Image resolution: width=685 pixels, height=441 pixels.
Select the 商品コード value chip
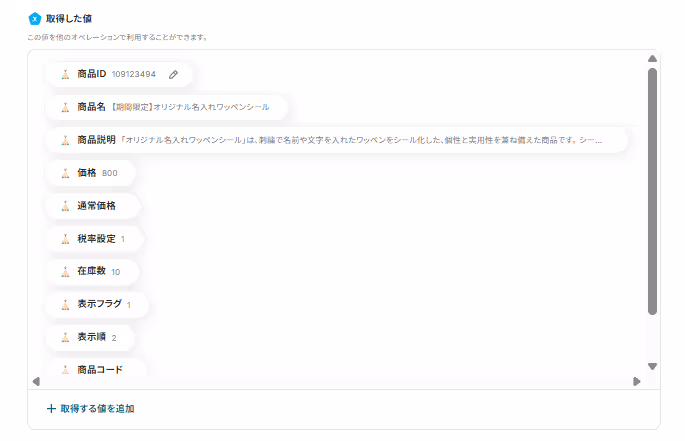(95, 369)
